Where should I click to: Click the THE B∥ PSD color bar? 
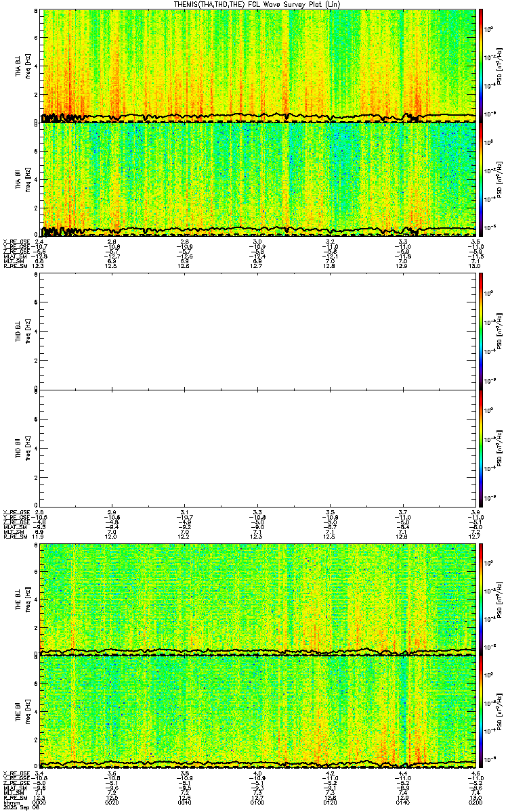tap(481, 712)
